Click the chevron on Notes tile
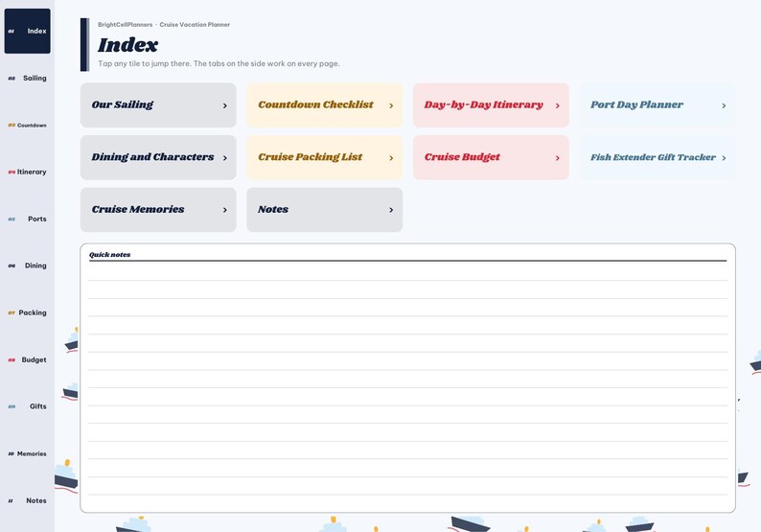The image size is (761, 532). (391, 210)
